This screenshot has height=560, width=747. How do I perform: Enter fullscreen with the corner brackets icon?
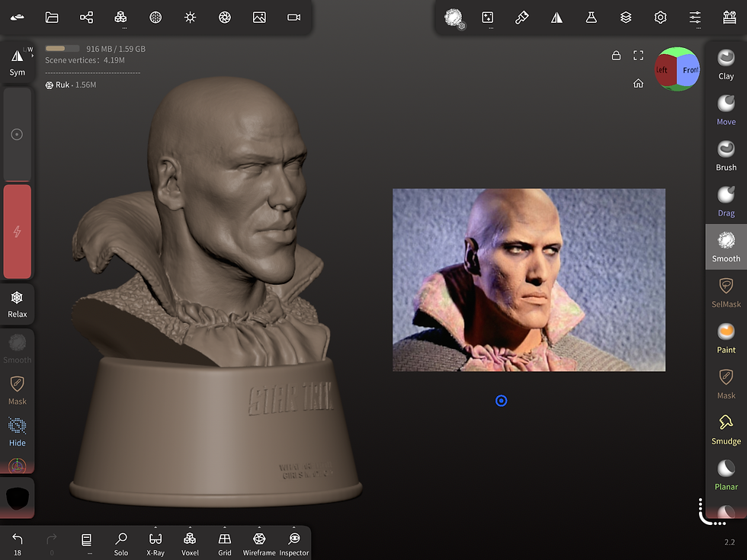pyautogui.click(x=639, y=56)
